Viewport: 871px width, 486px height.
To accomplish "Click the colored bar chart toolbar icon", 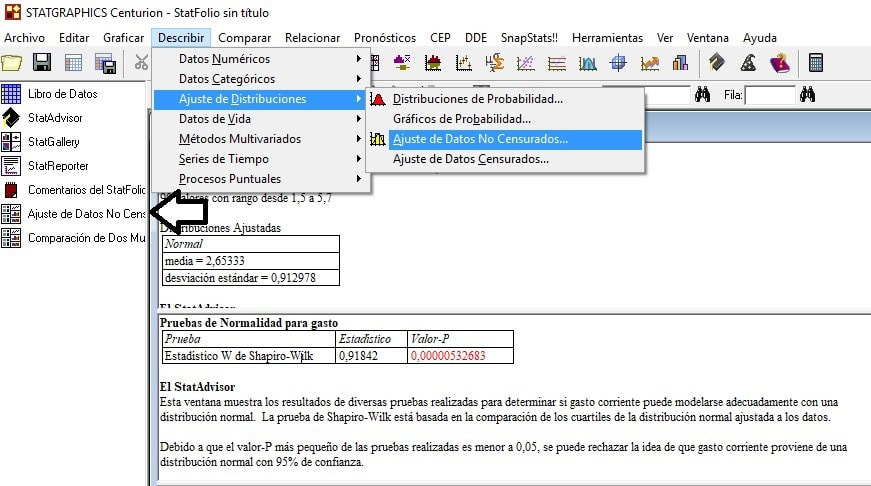I will (x=680, y=63).
